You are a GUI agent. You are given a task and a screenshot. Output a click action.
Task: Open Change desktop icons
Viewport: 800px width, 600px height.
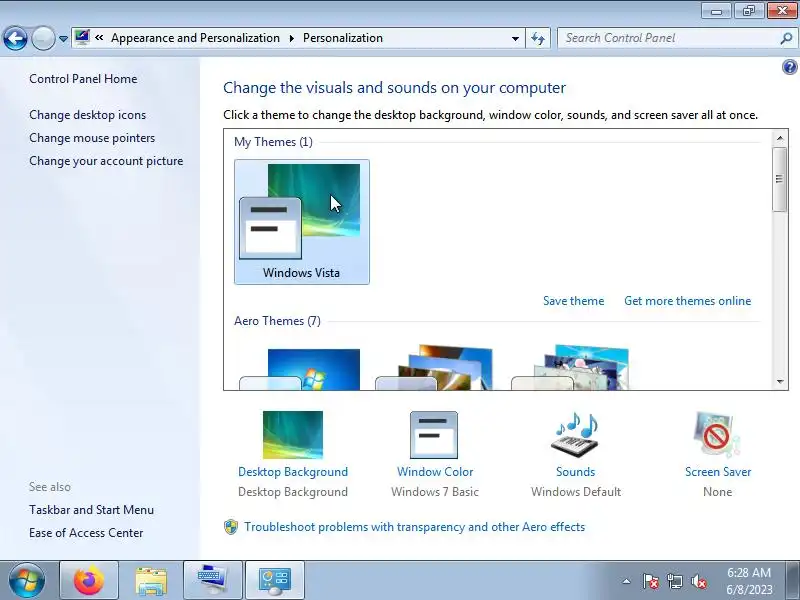pos(87,115)
